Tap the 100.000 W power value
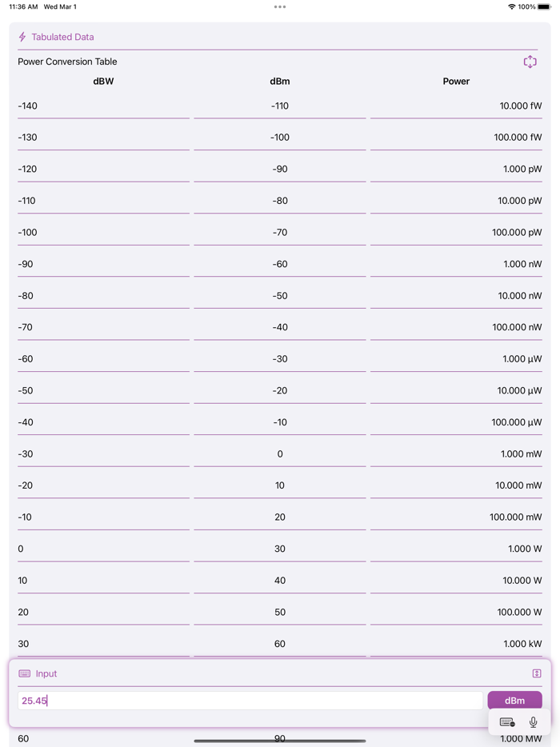 tap(519, 613)
